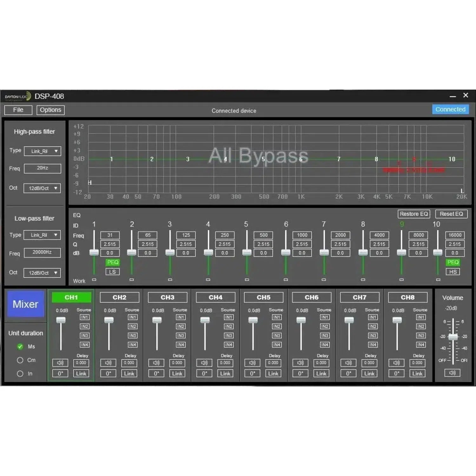Enable IN2 source for CH1
The image size is (476, 476).
pos(84,327)
